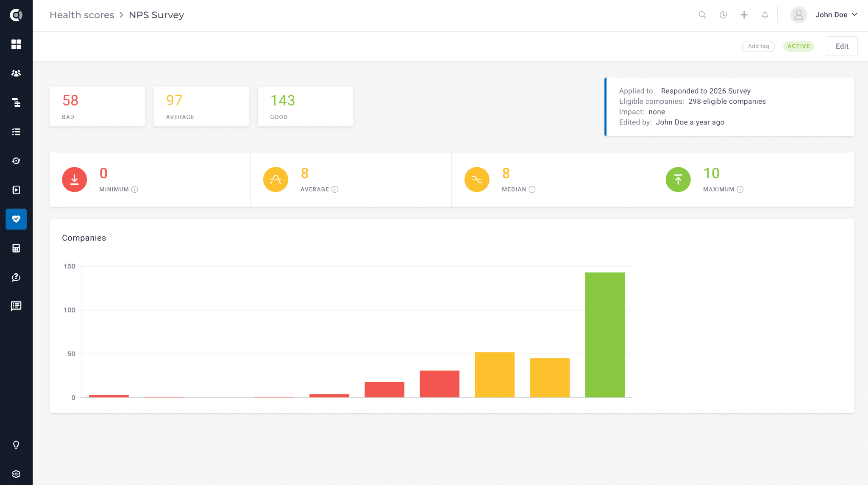Viewport: 868px width, 485px height.
Task: Open the checklist tasks sidebar icon
Action: [16, 132]
